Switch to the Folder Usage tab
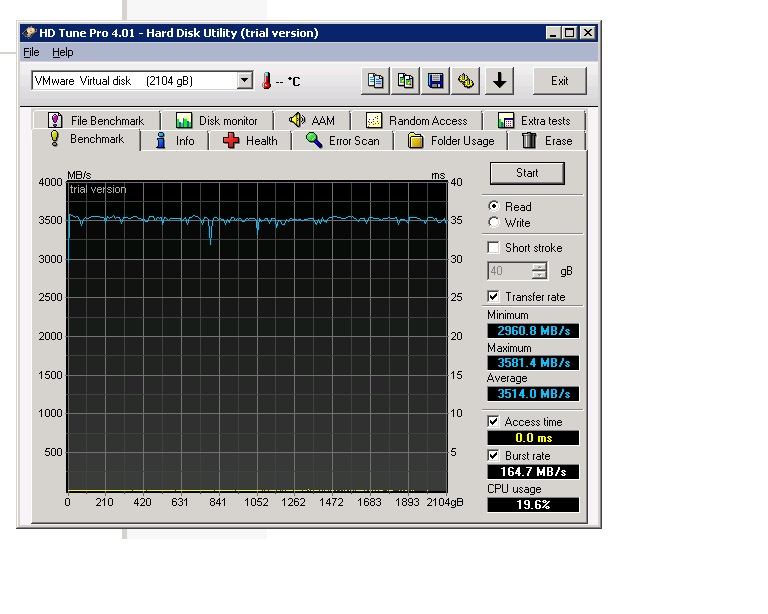768x614 pixels. (x=451, y=141)
